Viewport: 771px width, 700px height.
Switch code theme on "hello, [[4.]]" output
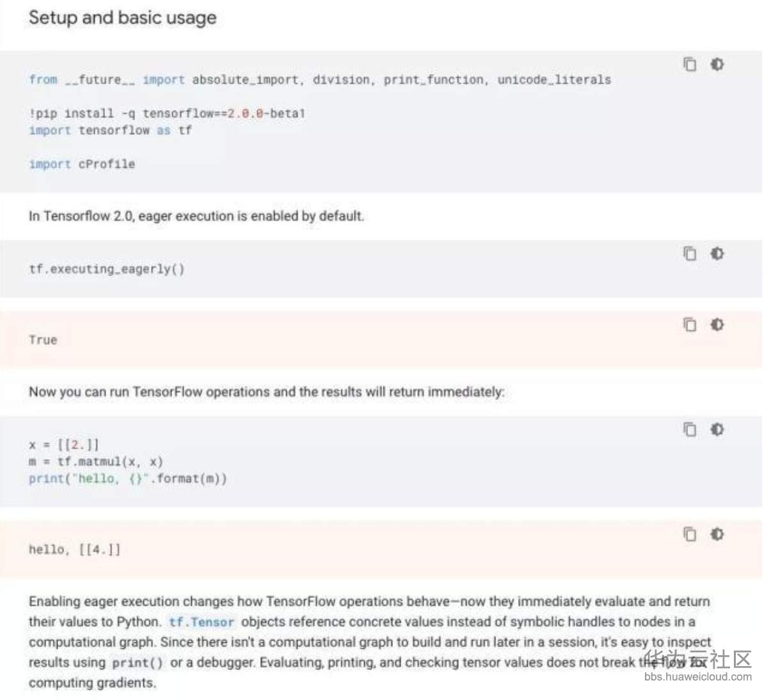pyautogui.click(x=717, y=534)
